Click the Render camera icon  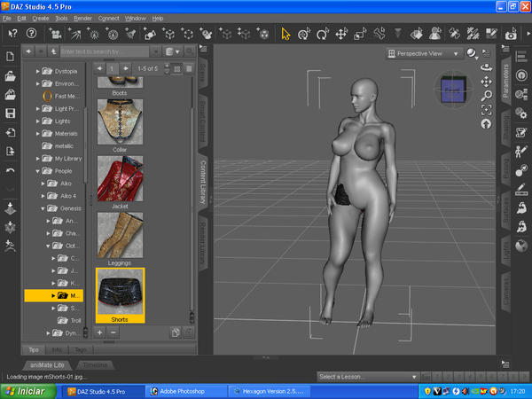click(511, 34)
